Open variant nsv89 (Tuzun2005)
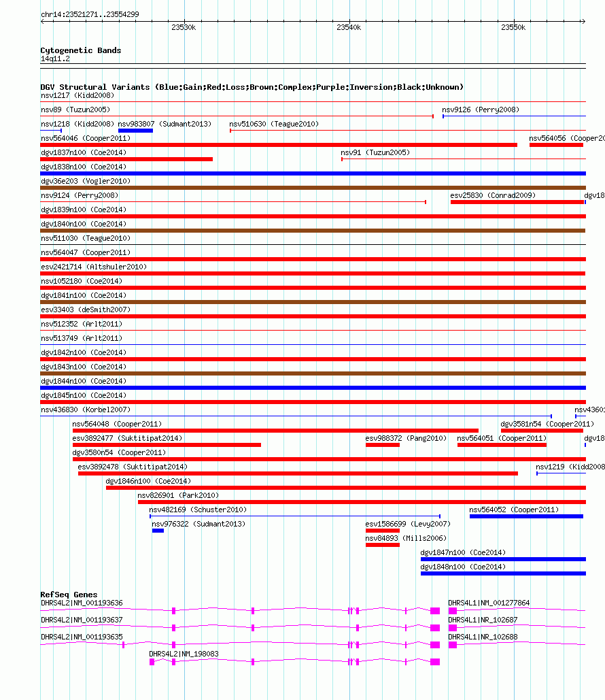Viewport: 605px width, 700px height. tap(75, 110)
